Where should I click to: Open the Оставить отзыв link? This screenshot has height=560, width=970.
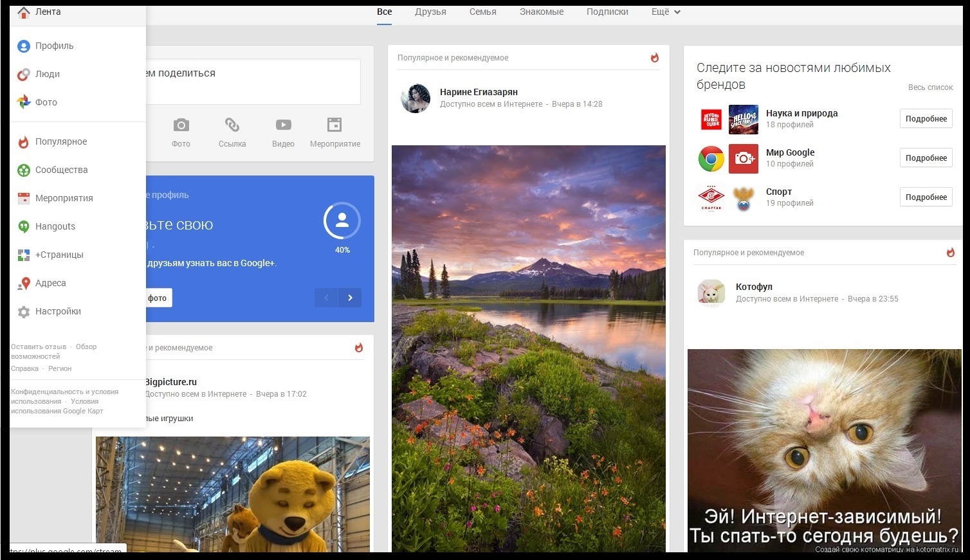(39, 347)
